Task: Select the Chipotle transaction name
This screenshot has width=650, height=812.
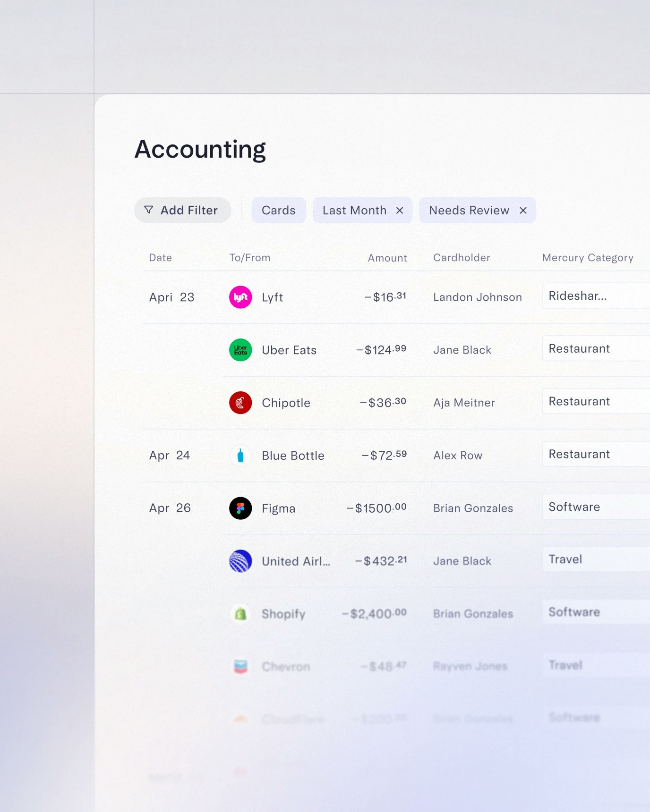Action: [286, 403]
